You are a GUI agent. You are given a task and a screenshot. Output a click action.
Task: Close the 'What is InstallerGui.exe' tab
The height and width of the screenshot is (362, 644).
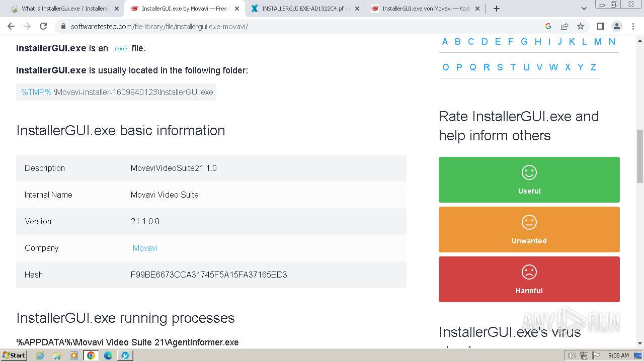coord(117,9)
